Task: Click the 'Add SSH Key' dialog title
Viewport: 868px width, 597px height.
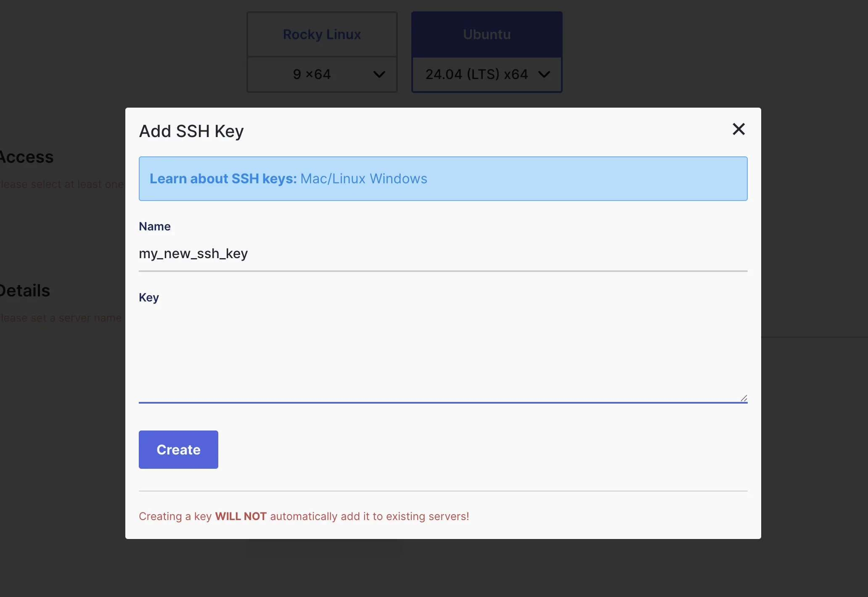Action: (191, 131)
